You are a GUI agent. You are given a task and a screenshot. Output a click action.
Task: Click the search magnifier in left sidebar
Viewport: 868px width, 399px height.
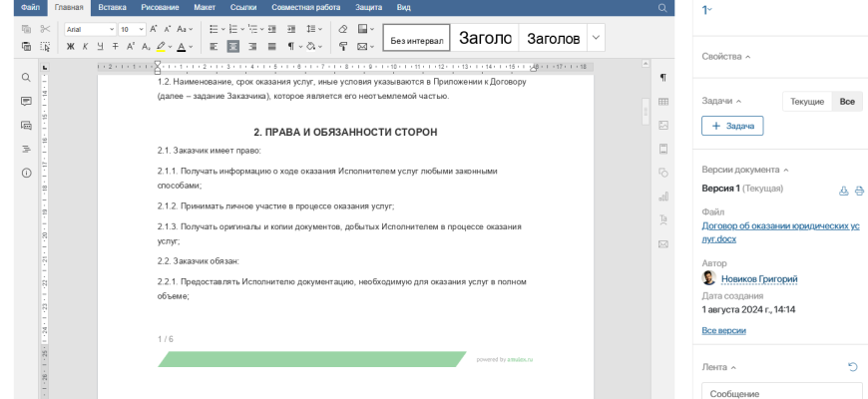pos(26,77)
